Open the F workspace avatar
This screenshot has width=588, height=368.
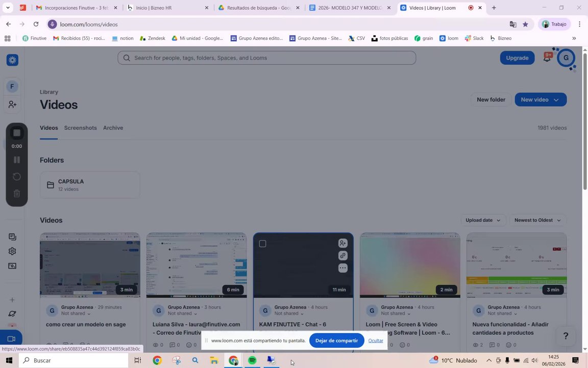click(12, 86)
